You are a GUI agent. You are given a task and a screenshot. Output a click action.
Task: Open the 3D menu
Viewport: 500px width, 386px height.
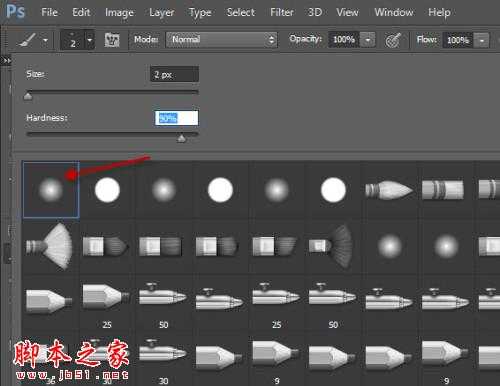pos(315,12)
